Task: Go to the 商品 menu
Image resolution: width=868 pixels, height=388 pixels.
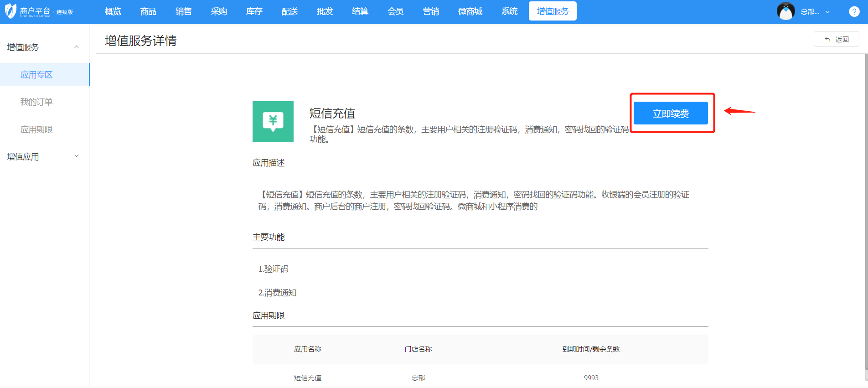Action: click(148, 11)
